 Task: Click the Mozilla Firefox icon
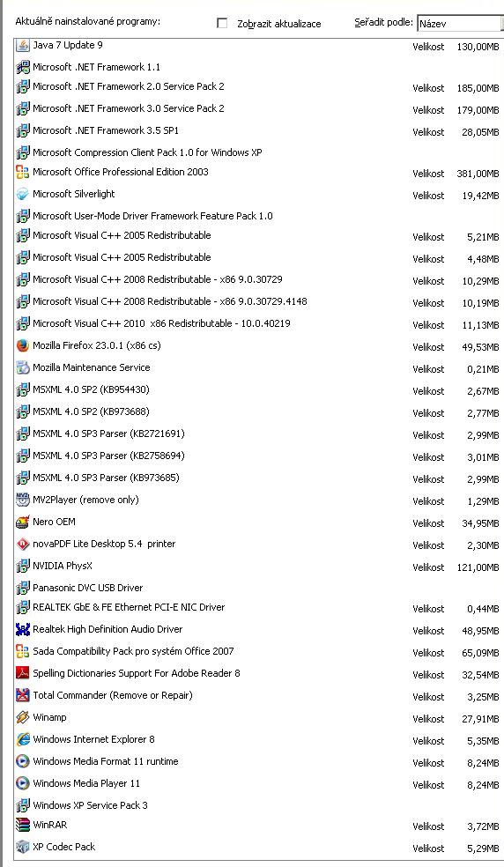point(22,345)
